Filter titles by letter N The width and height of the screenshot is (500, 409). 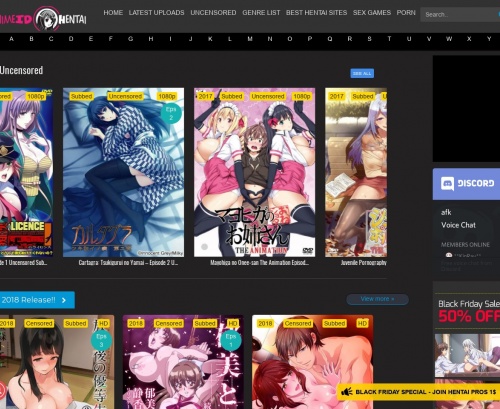[270, 39]
